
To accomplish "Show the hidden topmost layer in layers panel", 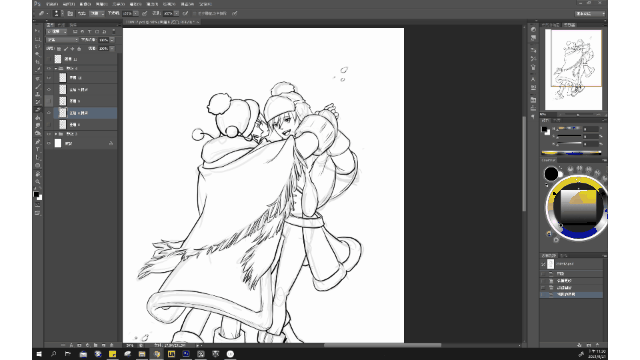I will (x=49, y=59).
